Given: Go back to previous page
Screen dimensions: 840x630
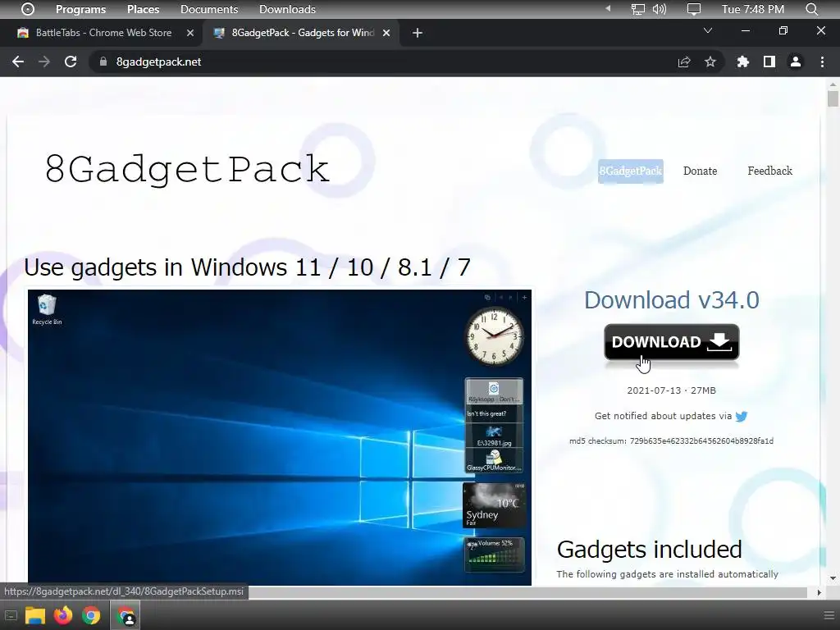Looking at the screenshot, I should click(x=18, y=62).
